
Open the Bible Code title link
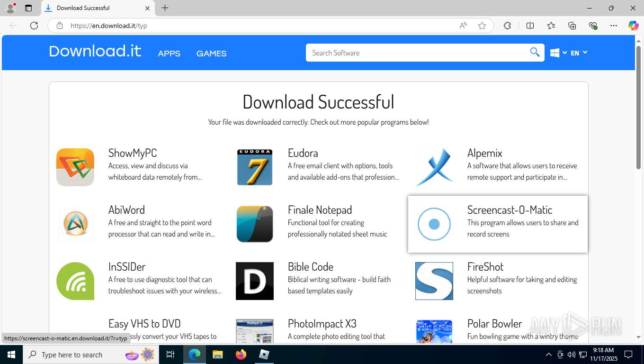pyautogui.click(x=311, y=266)
